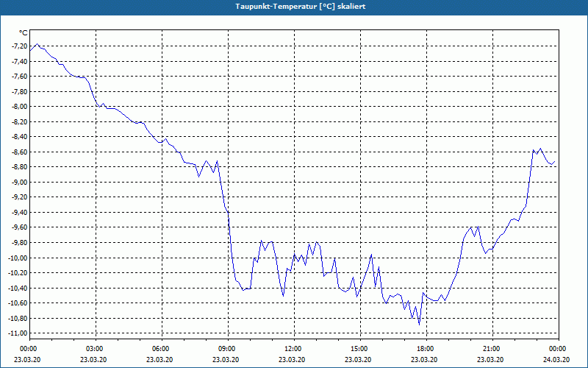Screen dimensions: 588x368
Task: Click the 24.03.20 date label on x-axis
Action: 556,359
